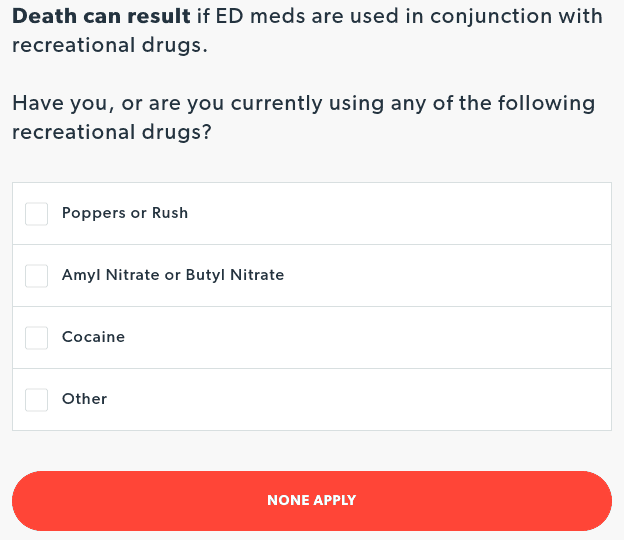This screenshot has height=540, width=624.
Task: Click the 'Other' option label
Action: [84, 399]
